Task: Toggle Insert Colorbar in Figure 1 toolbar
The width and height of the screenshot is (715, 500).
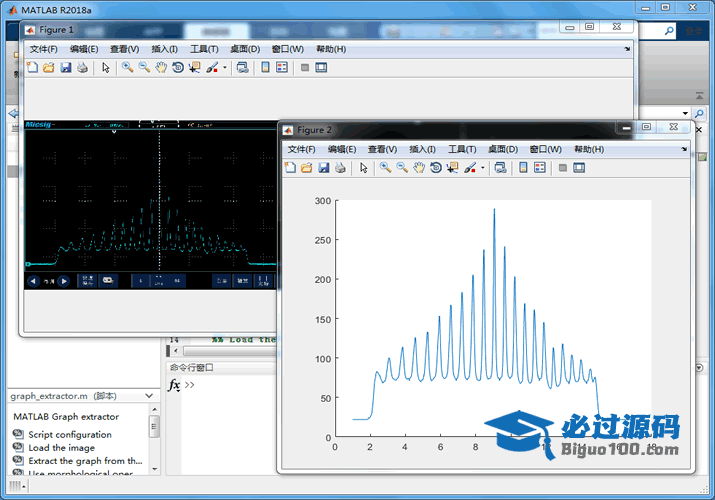Action: tap(265, 68)
